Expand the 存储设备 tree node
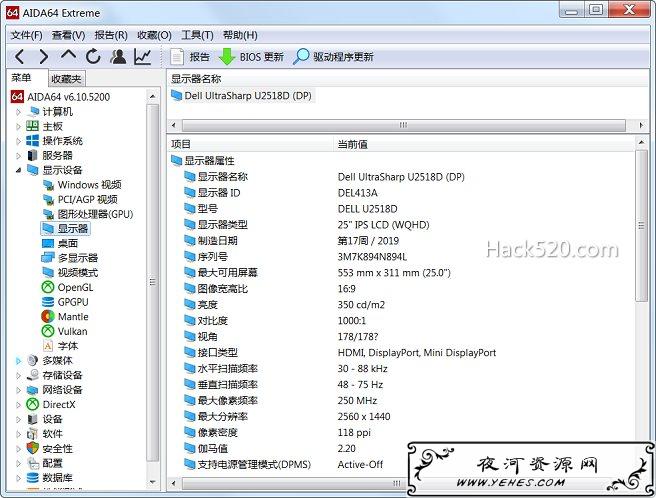The height and width of the screenshot is (498, 656). tap(18, 375)
